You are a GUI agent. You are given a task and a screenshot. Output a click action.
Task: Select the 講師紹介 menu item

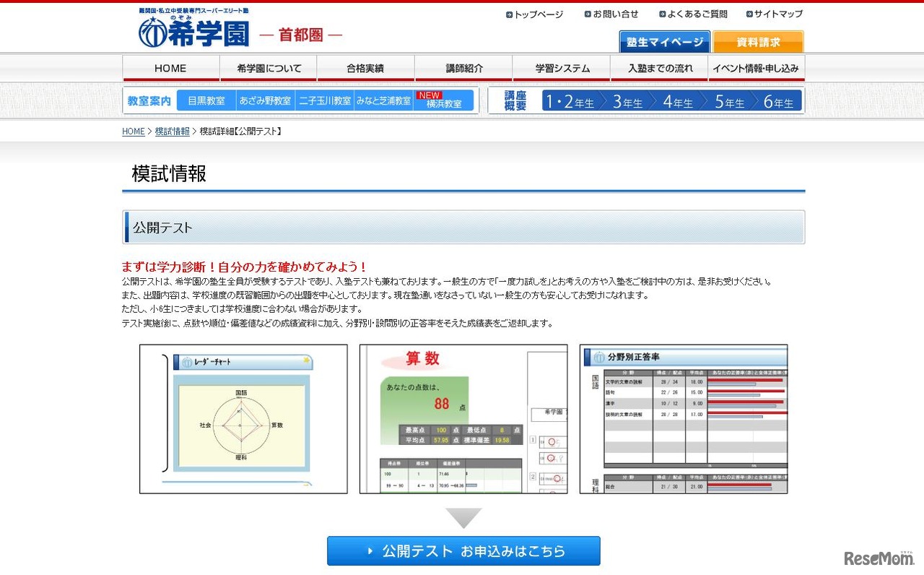463,69
